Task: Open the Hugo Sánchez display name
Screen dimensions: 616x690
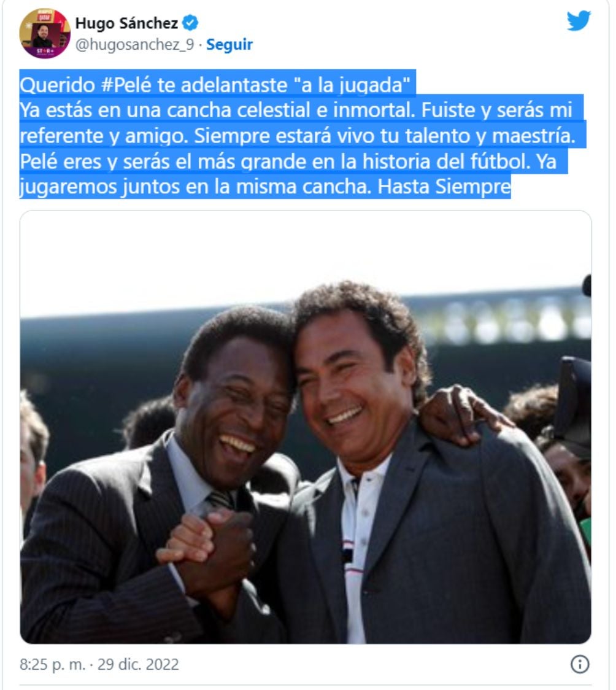Action: coord(126,23)
